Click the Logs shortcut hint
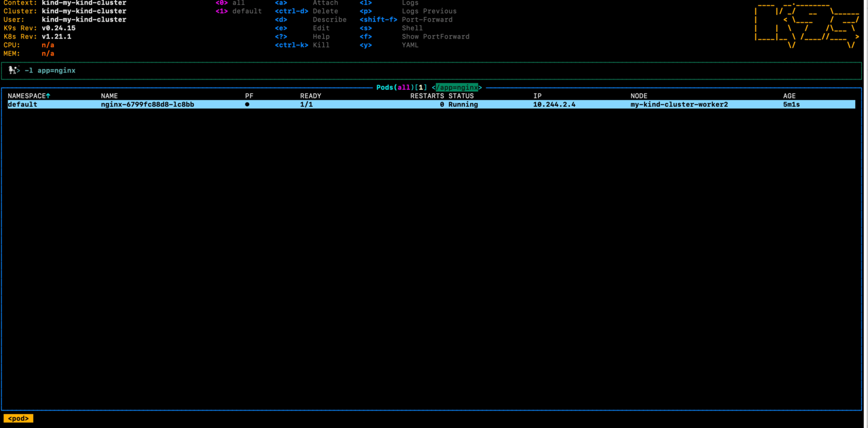 [390, 3]
